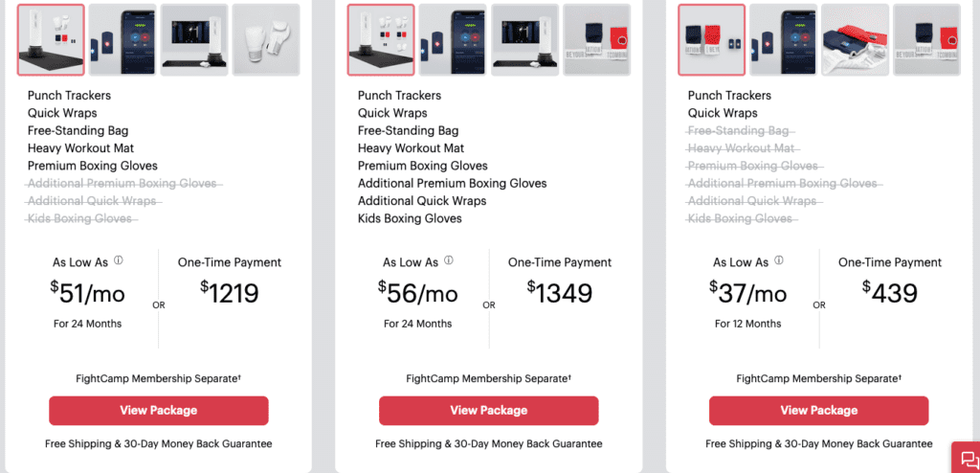980x473 pixels.
Task: View Package for the $1219 bundle
Action: (159, 411)
